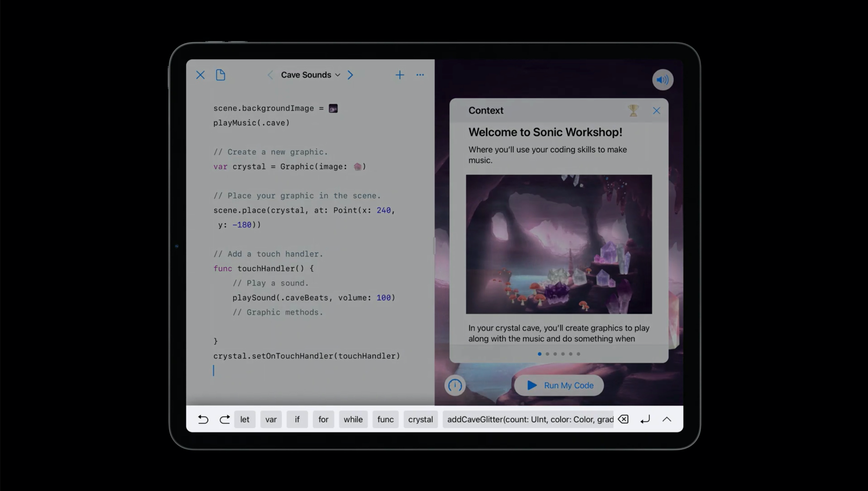This screenshot has width=868, height=491.
Task: Run My Code button
Action: 559,385
